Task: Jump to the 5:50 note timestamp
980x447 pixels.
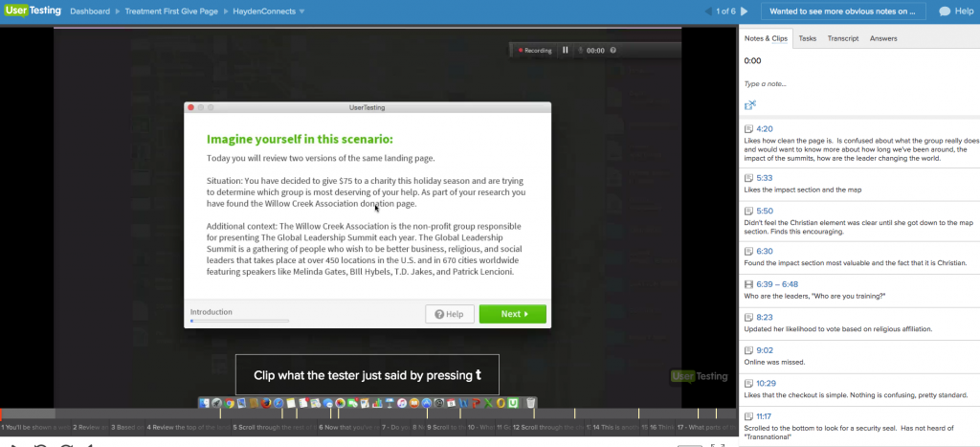Action: coord(764,211)
